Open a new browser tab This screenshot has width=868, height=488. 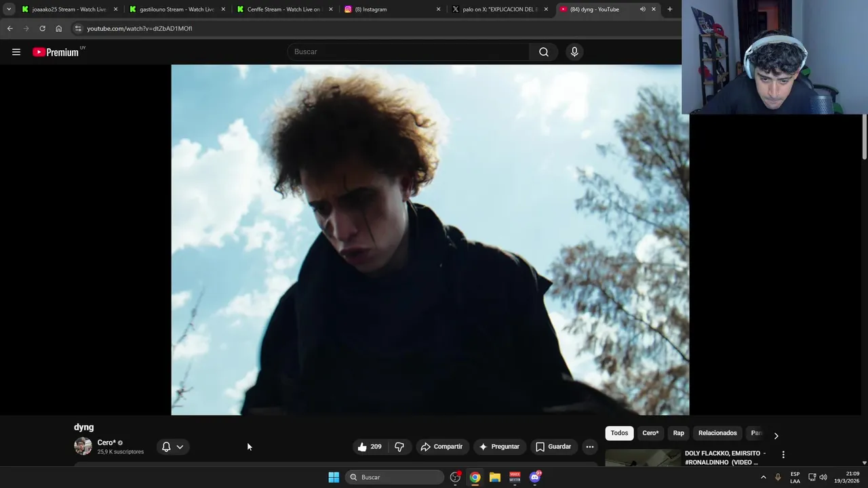670,9
